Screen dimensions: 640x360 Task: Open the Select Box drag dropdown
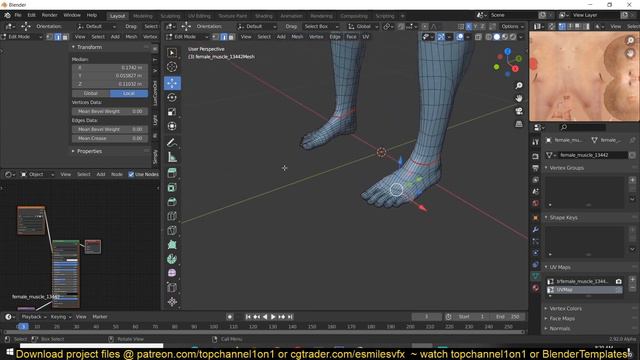pos(321,26)
